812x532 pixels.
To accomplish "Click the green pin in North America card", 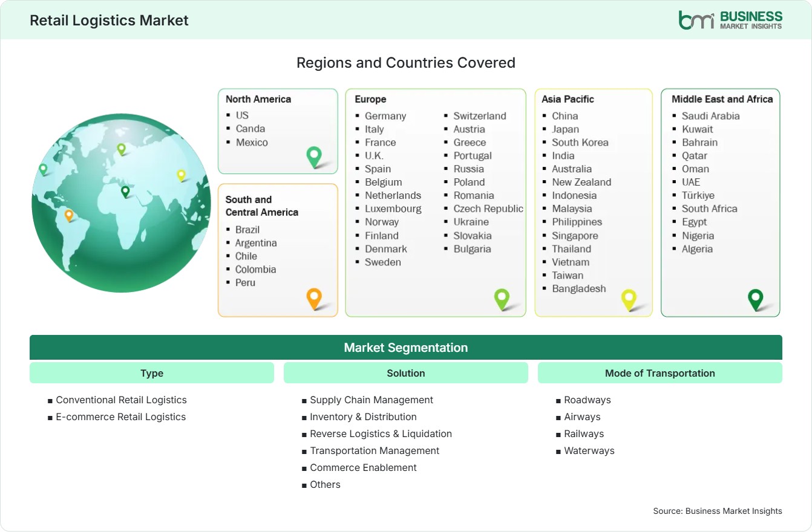I will 314,157.
